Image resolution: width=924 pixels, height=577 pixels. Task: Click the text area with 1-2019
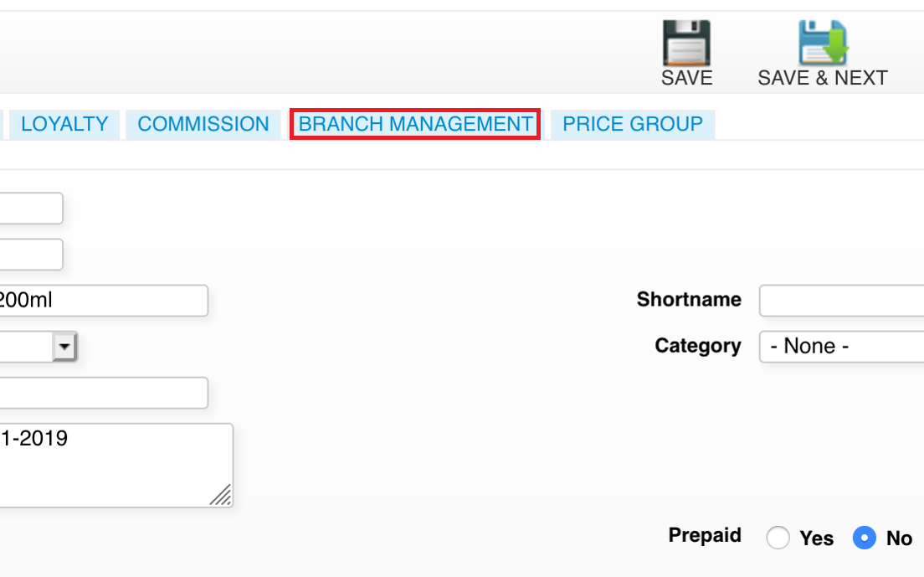(x=116, y=465)
